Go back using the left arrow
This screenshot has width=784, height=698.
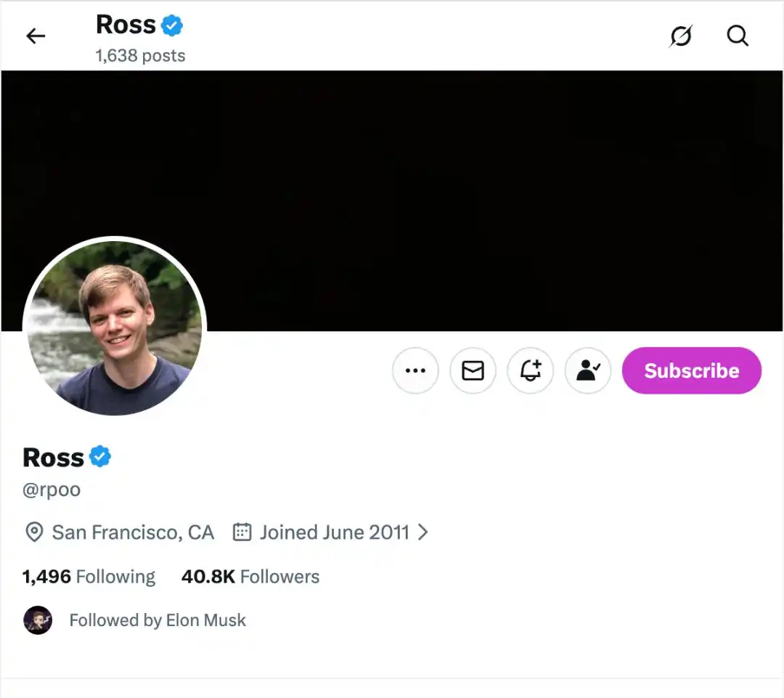click(36, 36)
